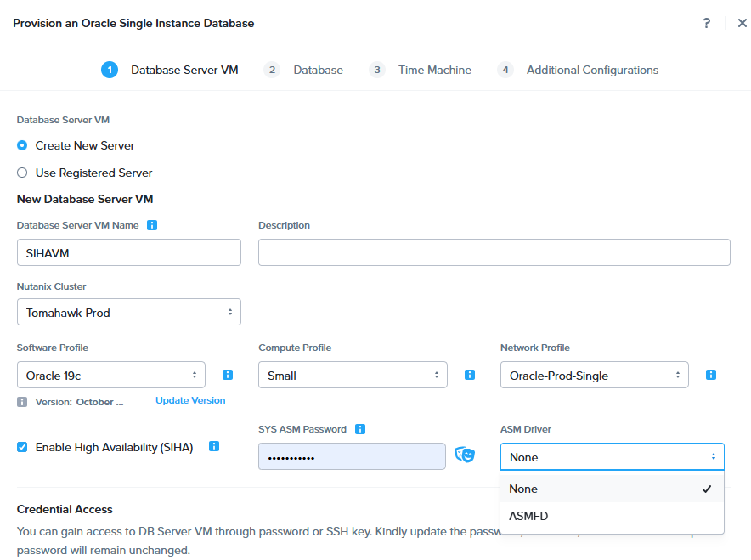This screenshot has height=560, width=751.
Task: Click info icon beside SYS ASM Password label
Action: point(360,429)
